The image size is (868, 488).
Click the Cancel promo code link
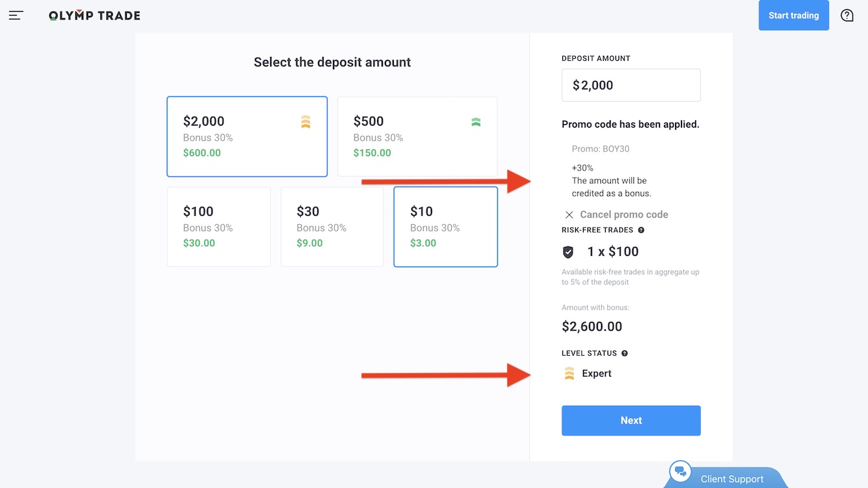click(624, 215)
